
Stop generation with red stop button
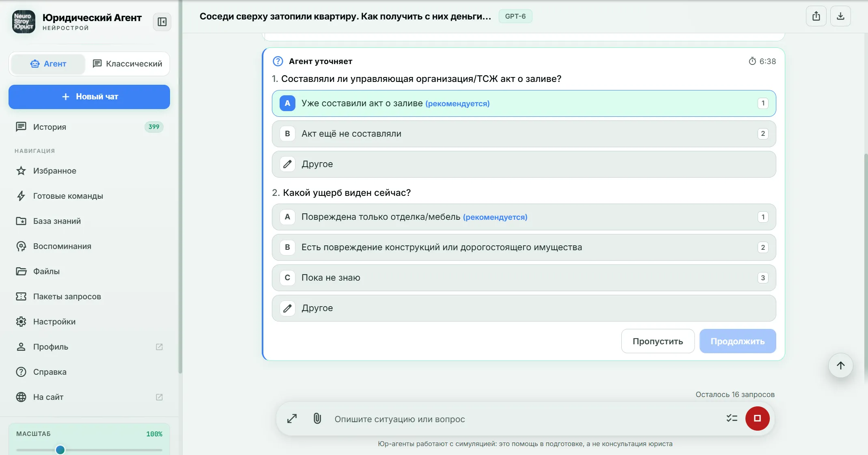coord(757,418)
